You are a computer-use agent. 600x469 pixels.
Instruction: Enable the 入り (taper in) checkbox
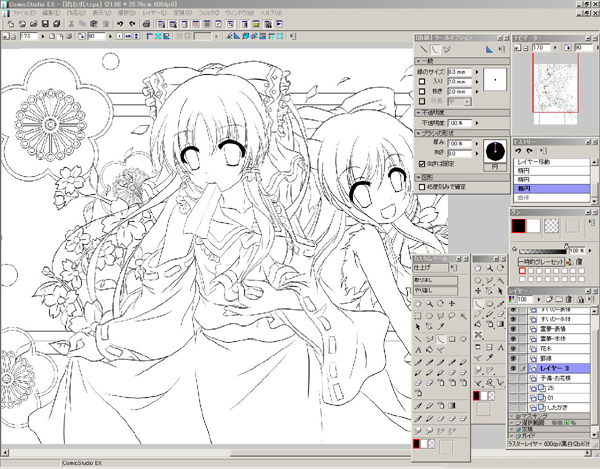click(422, 81)
